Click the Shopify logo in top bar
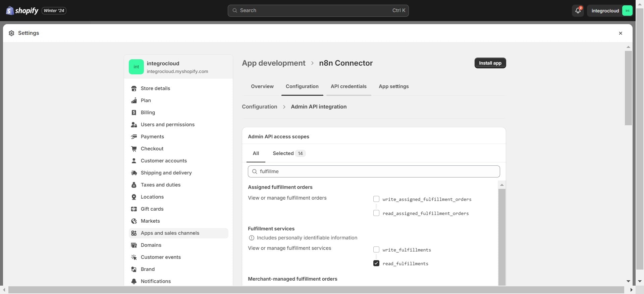 (x=22, y=11)
